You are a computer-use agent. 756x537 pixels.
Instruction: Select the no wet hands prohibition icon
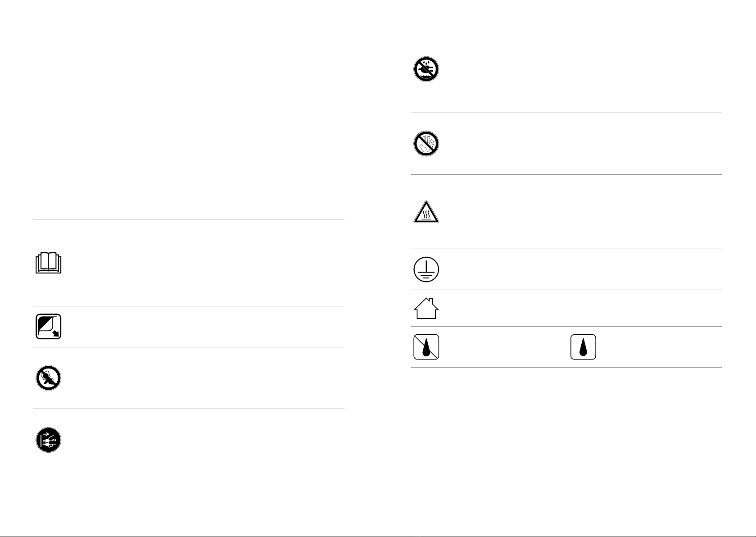426,144
